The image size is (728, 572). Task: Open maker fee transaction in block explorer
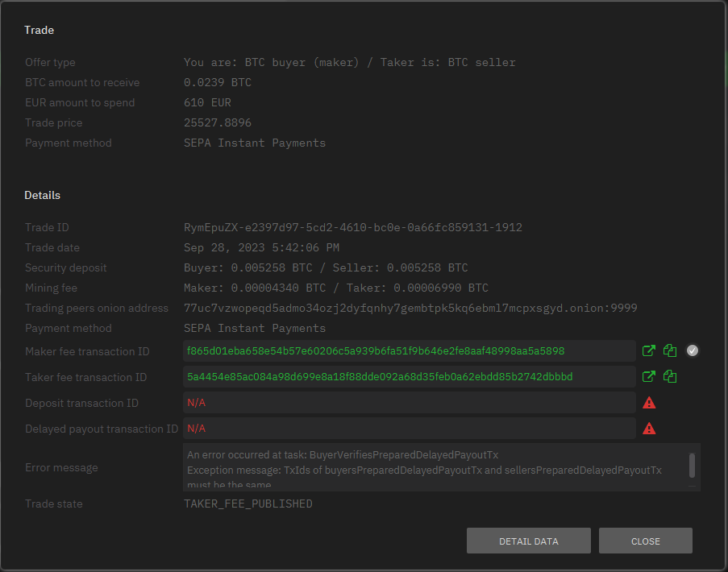click(x=649, y=350)
